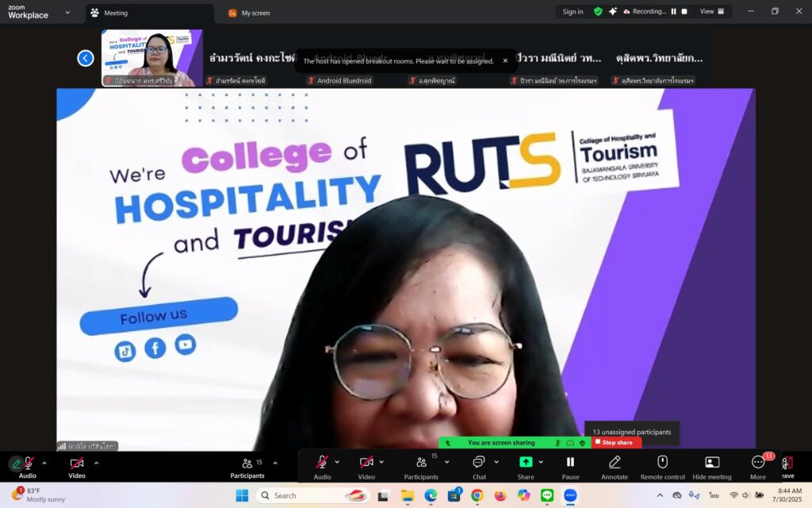Viewport: 812px width, 508px height.
Task: Open Task View from the taskbar
Action: 383,496
